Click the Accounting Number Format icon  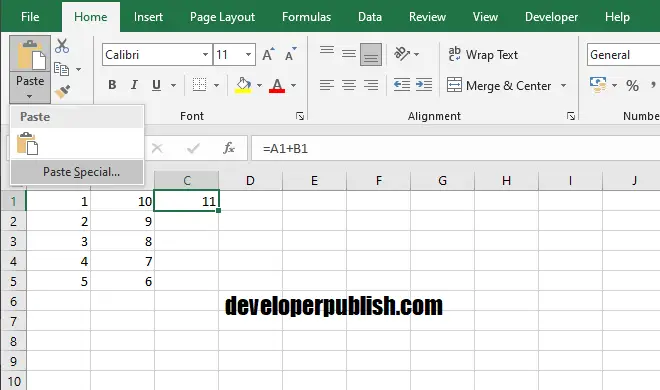(x=598, y=85)
